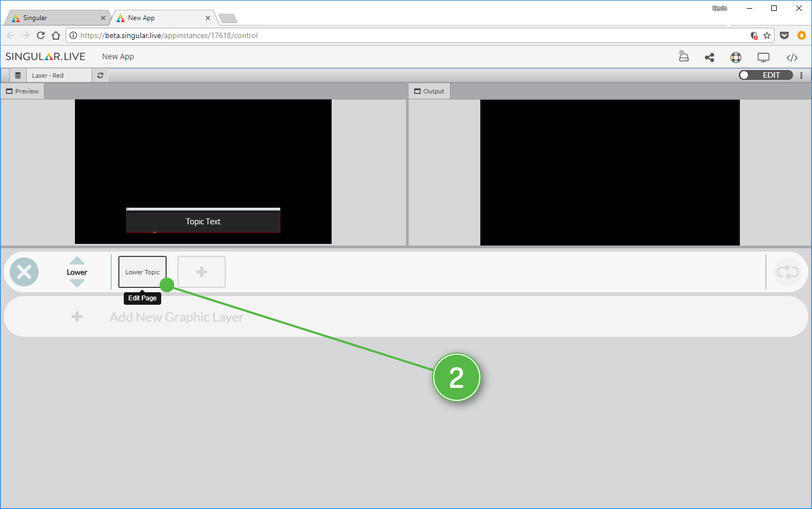Open the embed code icon

[792, 58]
